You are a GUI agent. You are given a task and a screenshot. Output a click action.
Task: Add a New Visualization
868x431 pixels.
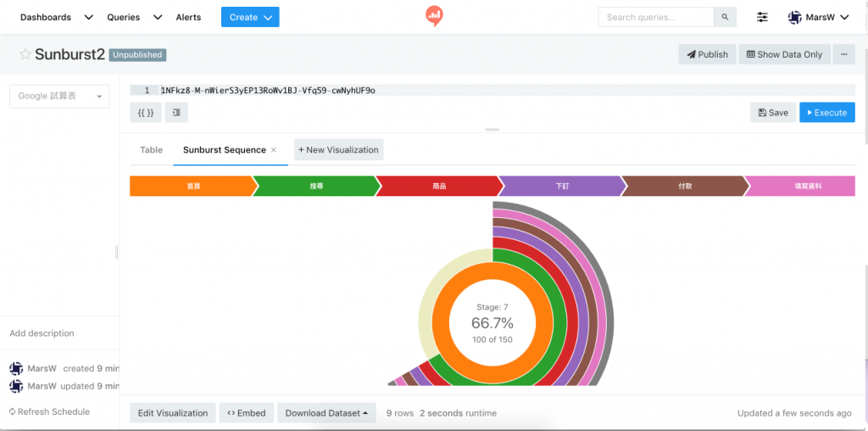[339, 149]
